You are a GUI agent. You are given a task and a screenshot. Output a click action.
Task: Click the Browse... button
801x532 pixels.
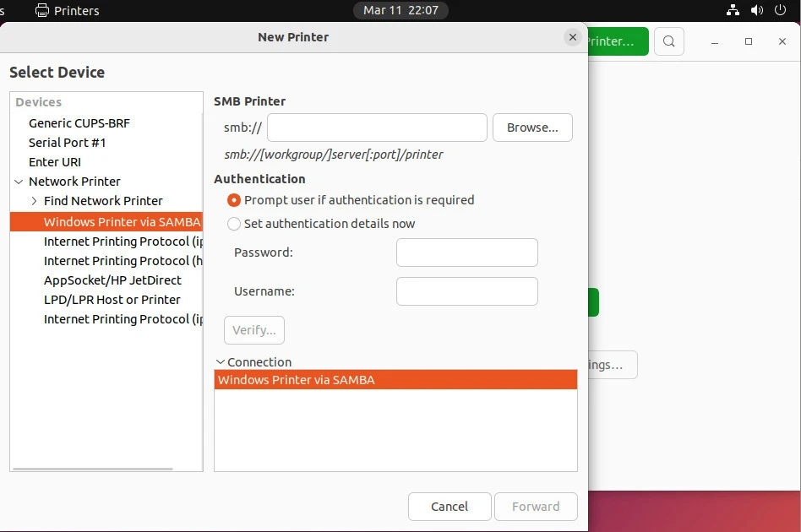(x=532, y=128)
